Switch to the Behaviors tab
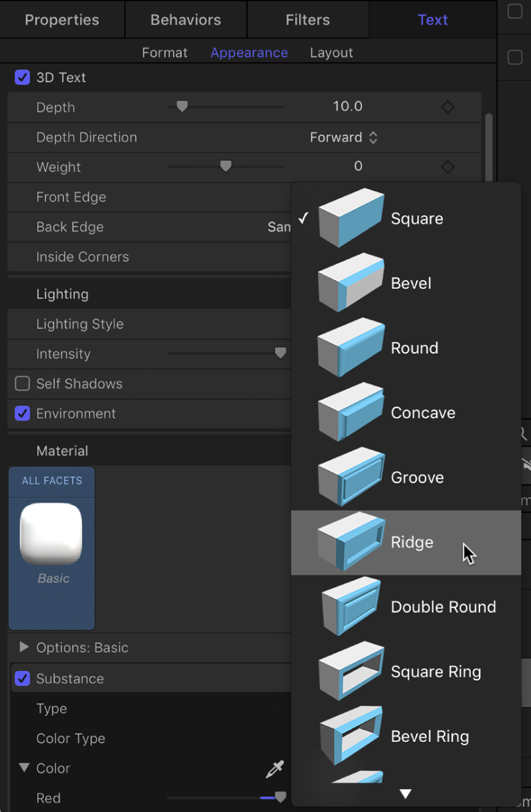The width and height of the screenshot is (531, 812). pos(186,19)
